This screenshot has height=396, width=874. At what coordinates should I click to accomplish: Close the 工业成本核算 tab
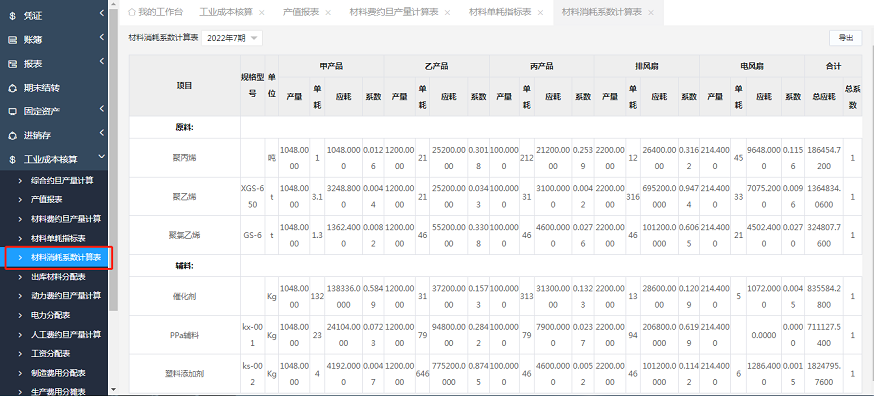[262, 12]
